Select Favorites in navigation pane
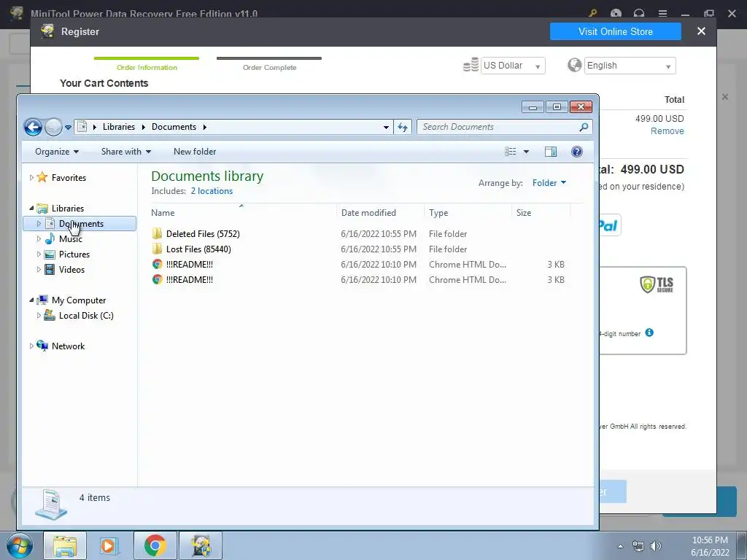Image resolution: width=747 pixels, height=560 pixels. [69, 178]
